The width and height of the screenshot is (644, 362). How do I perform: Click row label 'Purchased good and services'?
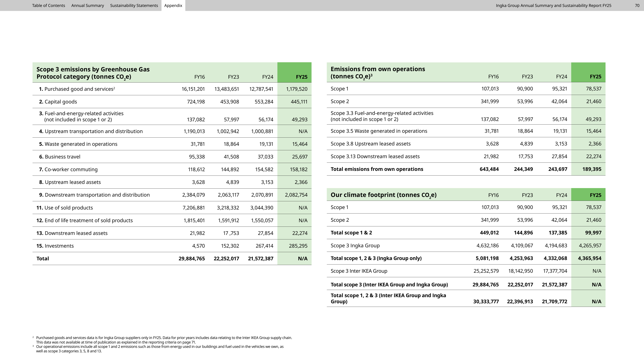coord(77,89)
